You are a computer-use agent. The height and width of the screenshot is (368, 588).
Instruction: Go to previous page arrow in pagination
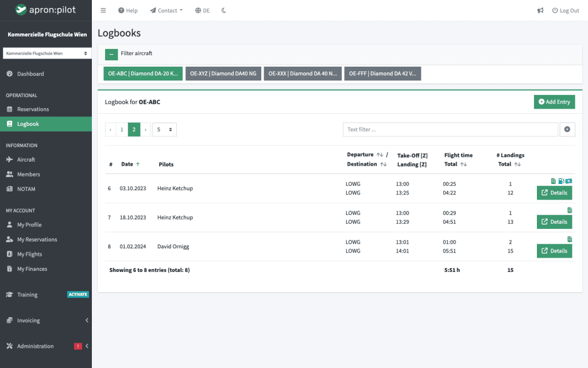pyautogui.click(x=110, y=129)
